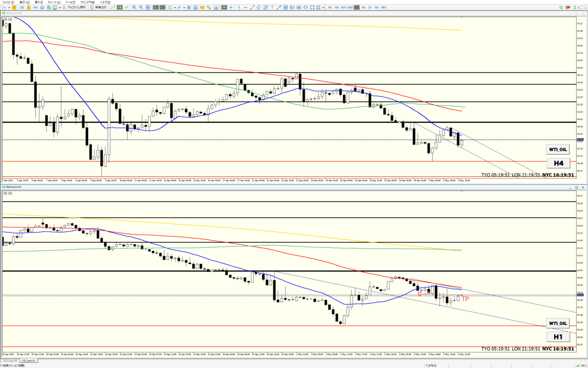Select the Fibonacci retracement tool
This screenshot has width=588, height=368.
266,7
